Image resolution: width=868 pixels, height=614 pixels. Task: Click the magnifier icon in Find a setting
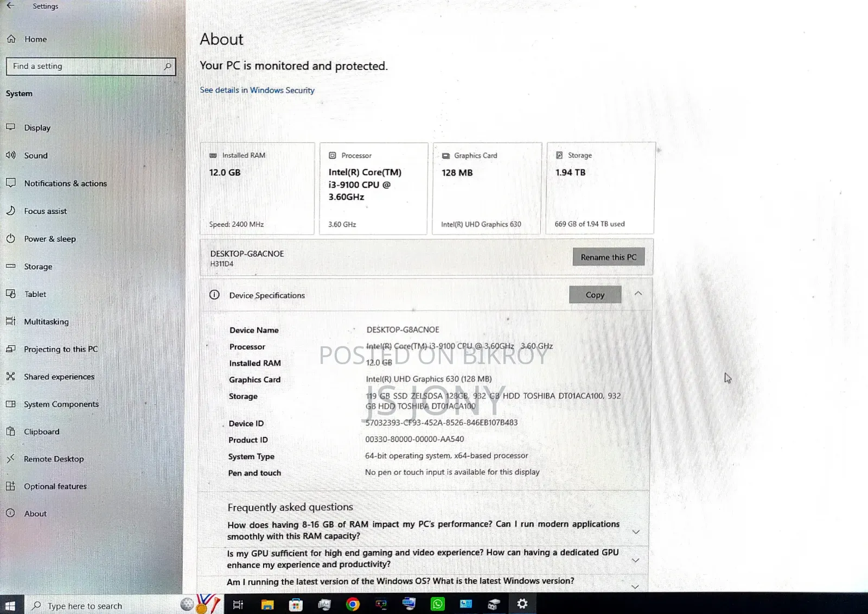168,66
